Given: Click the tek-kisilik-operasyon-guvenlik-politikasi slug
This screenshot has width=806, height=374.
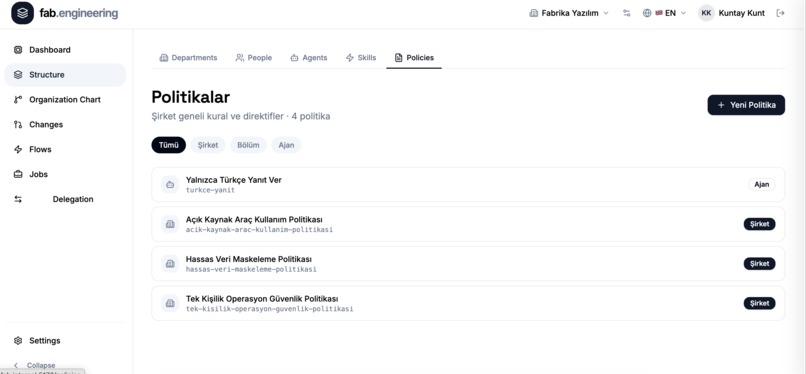Looking at the screenshot, I should pyautogui.click(x=269, y=309).
